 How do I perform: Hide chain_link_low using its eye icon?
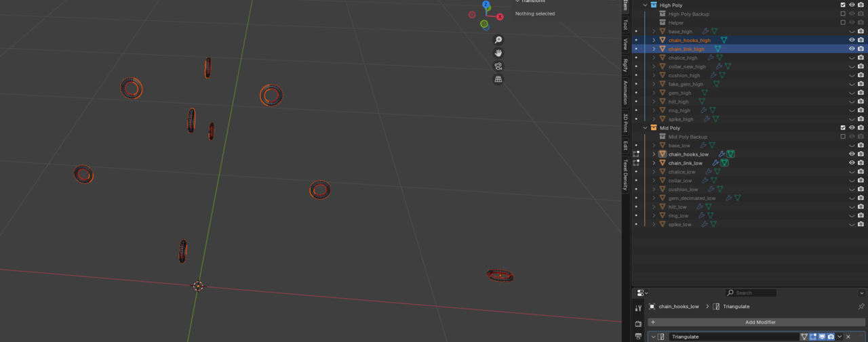(852, 163)
